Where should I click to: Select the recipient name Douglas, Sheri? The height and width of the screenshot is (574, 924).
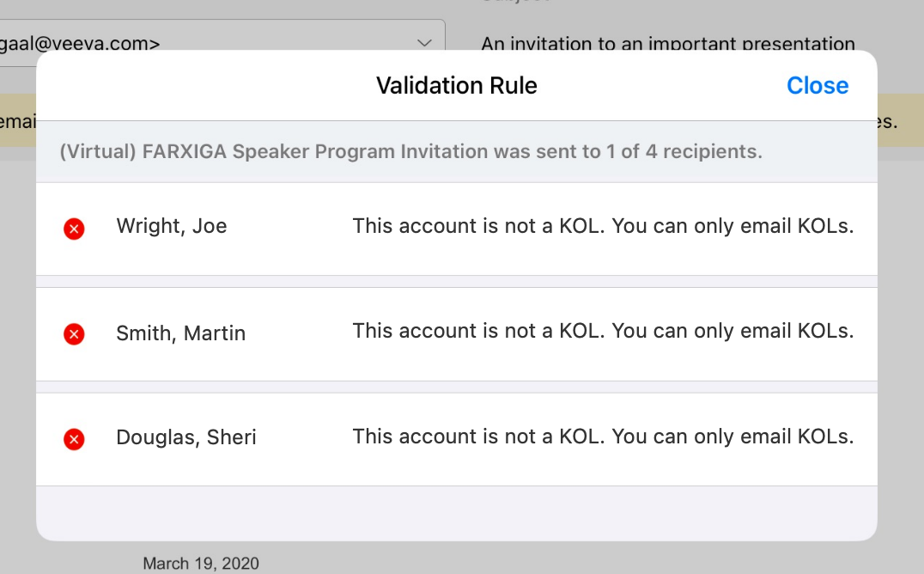click(186, 437)
